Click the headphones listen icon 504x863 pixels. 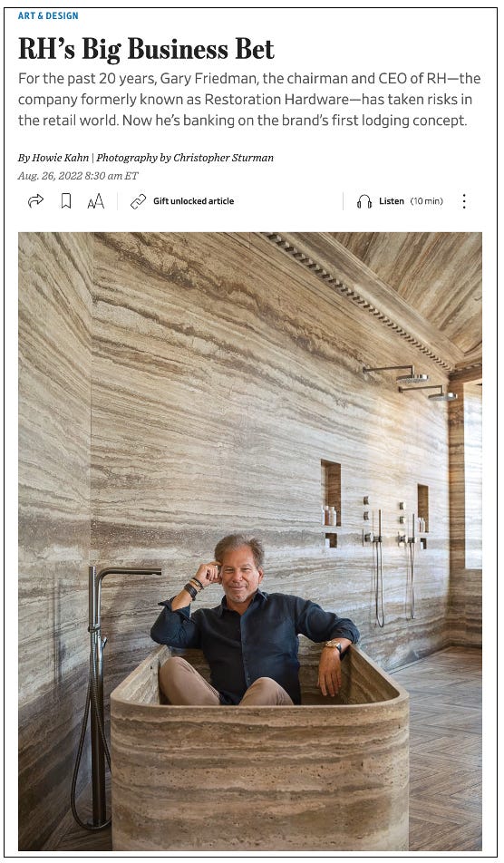tap(364, 201)
